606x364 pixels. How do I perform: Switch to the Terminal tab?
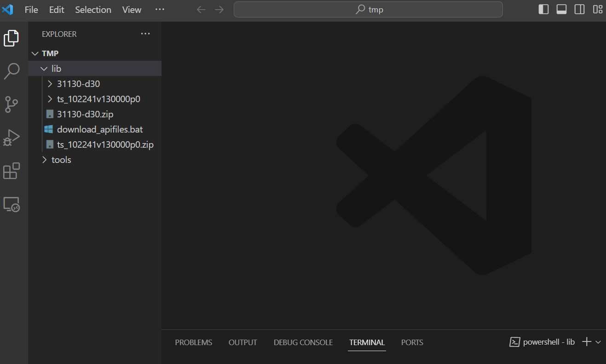[x=367, y=342]
